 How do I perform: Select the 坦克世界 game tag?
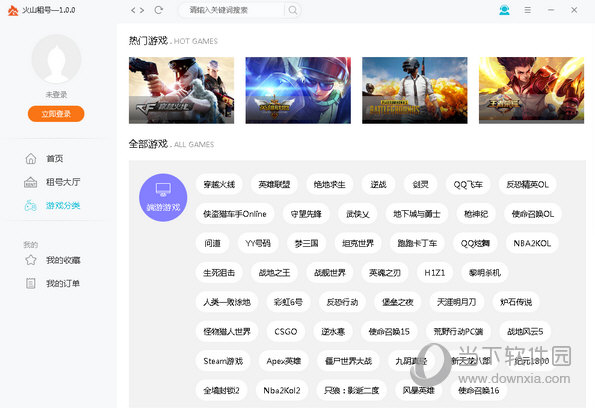pos(358,243)
